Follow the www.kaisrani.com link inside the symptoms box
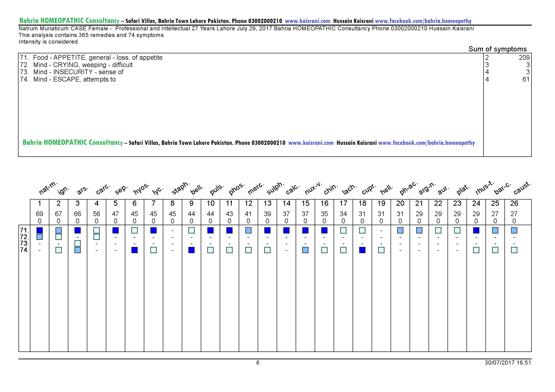 point(311,143)
